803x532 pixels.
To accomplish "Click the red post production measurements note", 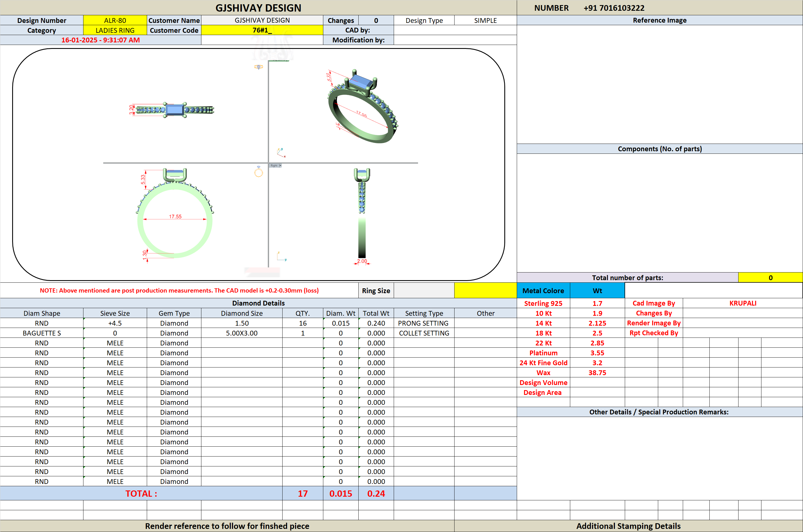I will coord(179,290).
